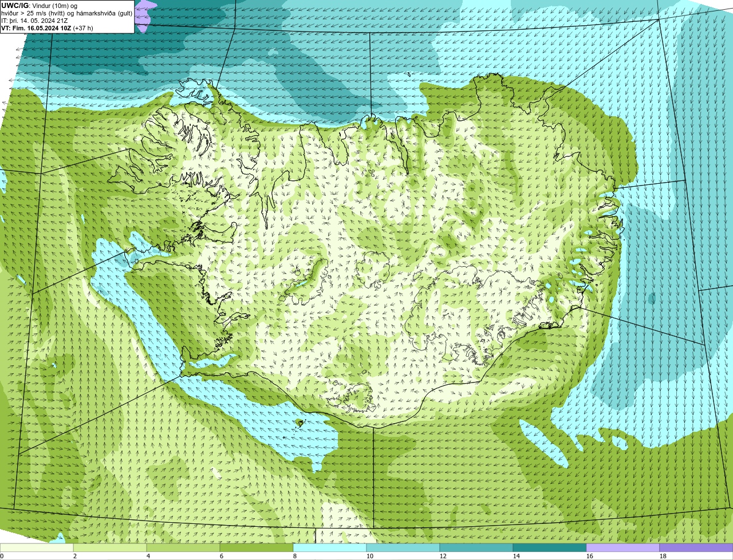
Task: Pick the light teal 10–12 legend swatch
Action: 403,547
